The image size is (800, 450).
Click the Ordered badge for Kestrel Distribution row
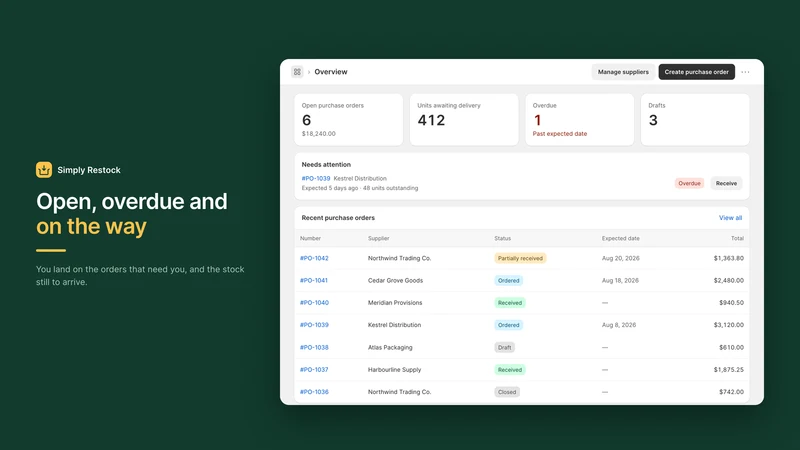point(508,325)
